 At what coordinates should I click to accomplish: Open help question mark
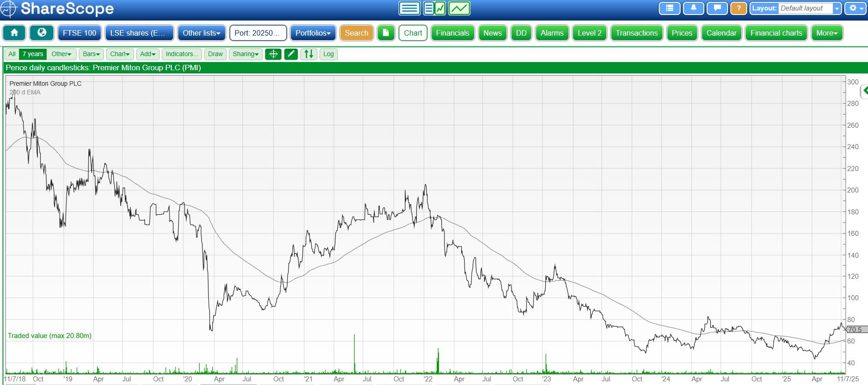point(739,8)
